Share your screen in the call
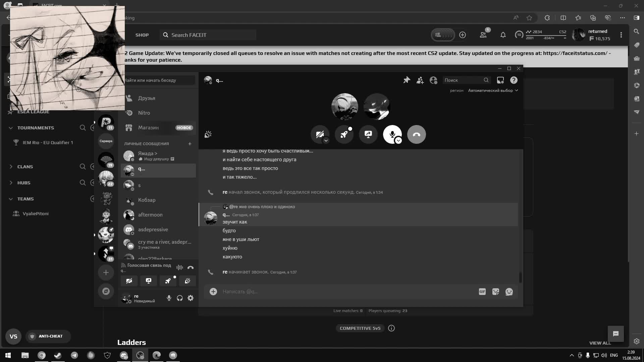This screenshot has height=362, width=644. tap(368, 134)
